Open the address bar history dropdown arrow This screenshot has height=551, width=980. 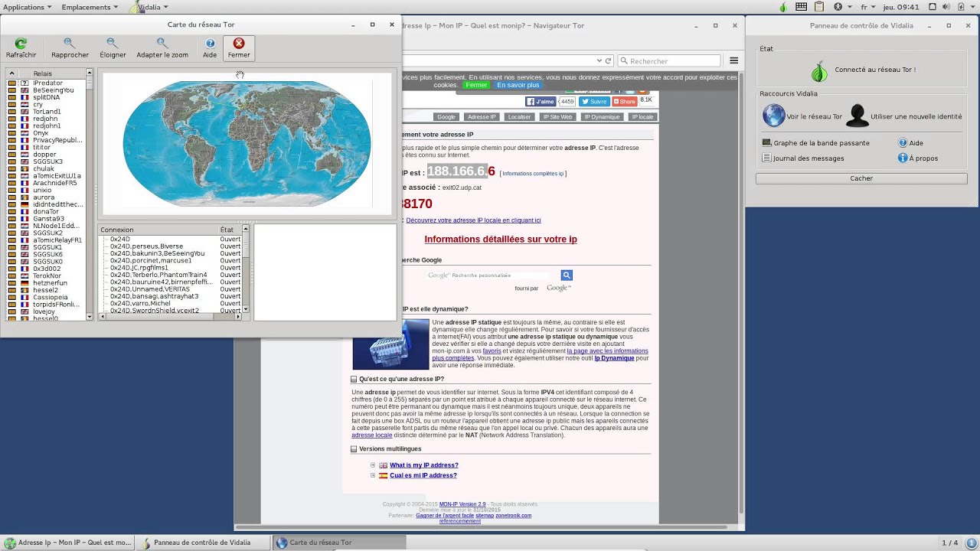point(599,60)
